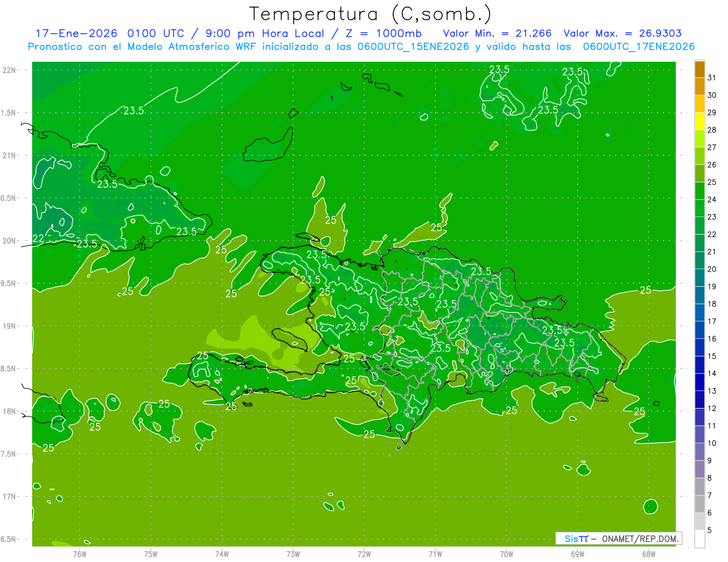The image size is (728, 562).
Task: Click the legend swatch between 28 and 29
Action: pyautogui.click(x=699, y=121)
